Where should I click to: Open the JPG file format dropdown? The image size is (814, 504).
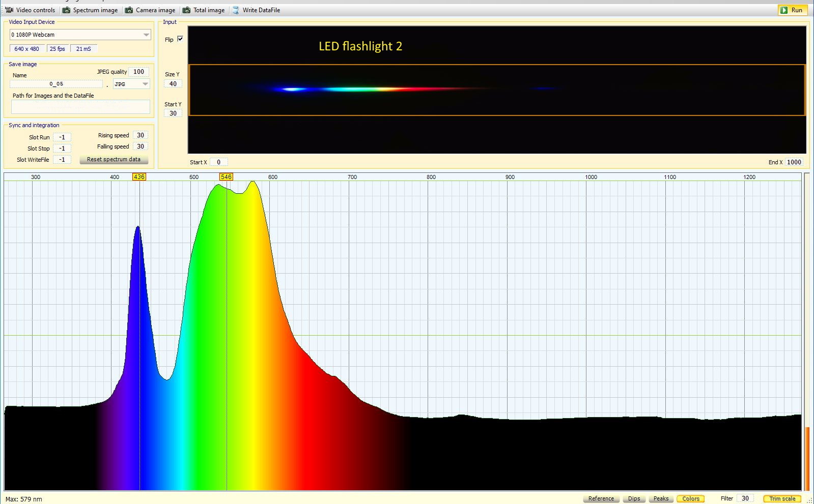pyautogui.click(x=131, y=84)
